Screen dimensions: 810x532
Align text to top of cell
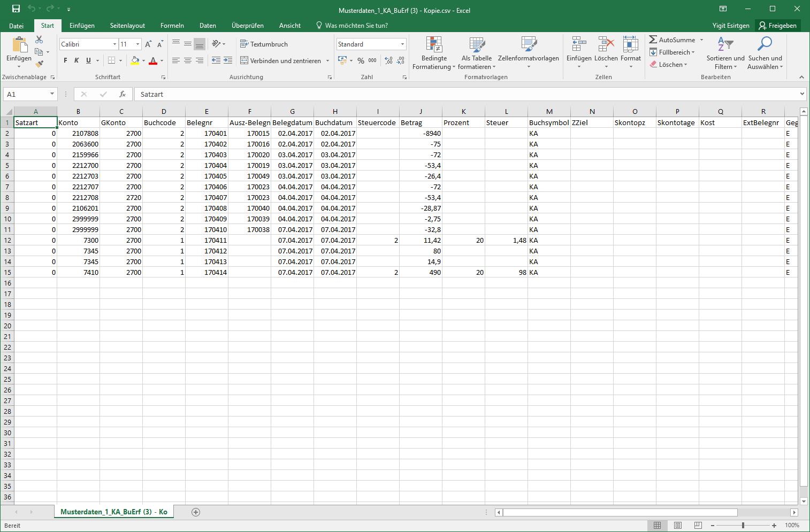[x=175, y=44]
